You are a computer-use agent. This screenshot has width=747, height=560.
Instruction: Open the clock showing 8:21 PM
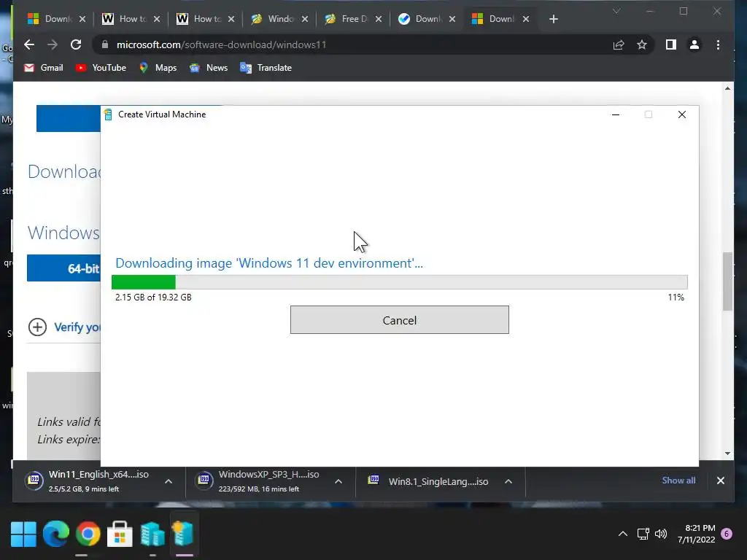click(x=696, y=533)
